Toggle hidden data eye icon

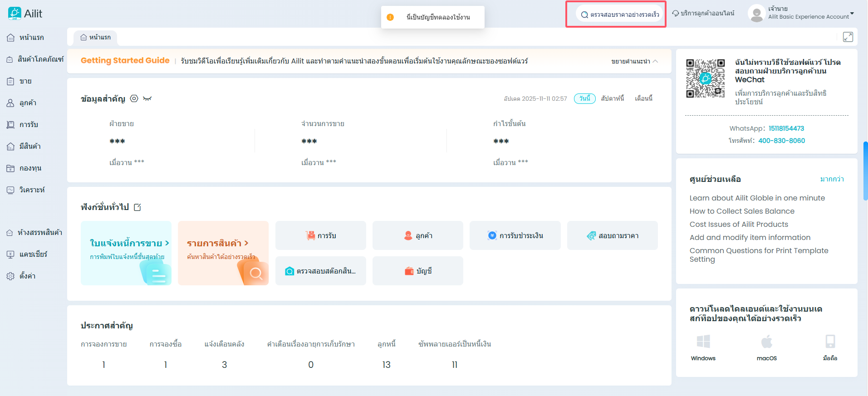tap(147, 98)
